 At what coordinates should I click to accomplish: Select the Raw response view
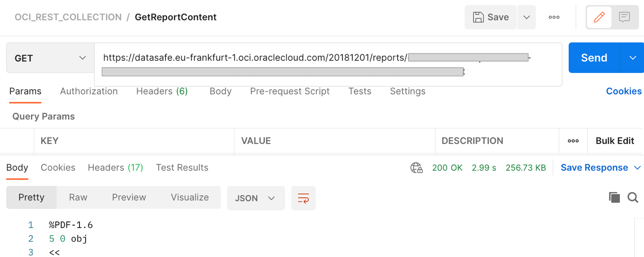[x=78, y=197]
